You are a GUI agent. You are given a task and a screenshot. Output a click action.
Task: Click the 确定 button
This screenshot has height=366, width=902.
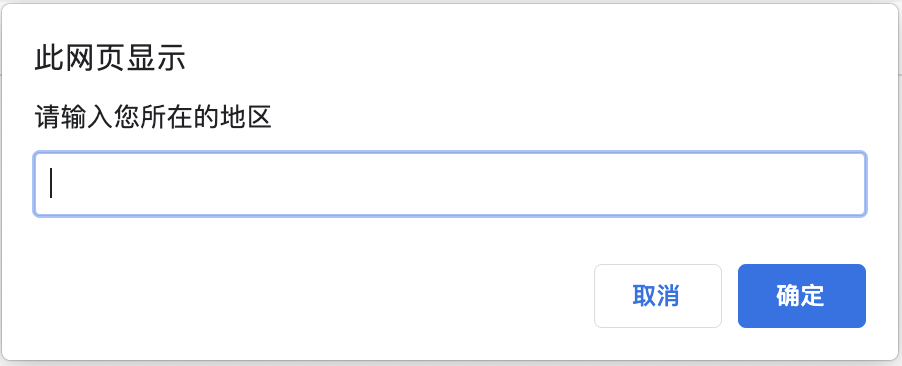(801, 296)
